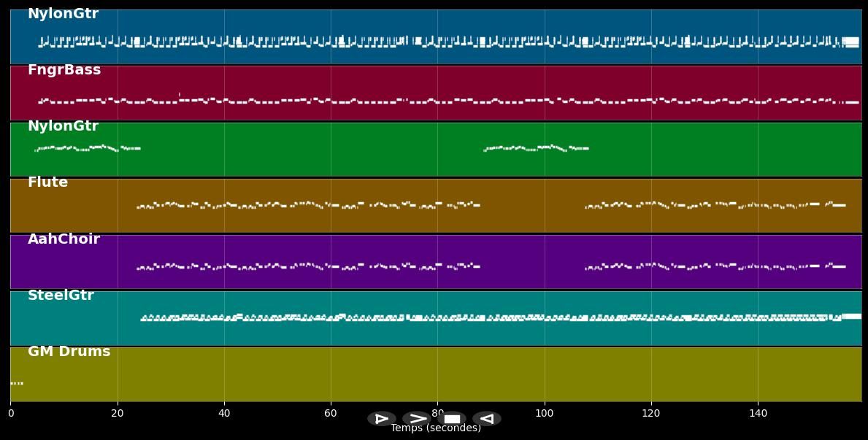Click the 20 second tick on the time axis
The image size is (868, 440).
coord(117,413)
